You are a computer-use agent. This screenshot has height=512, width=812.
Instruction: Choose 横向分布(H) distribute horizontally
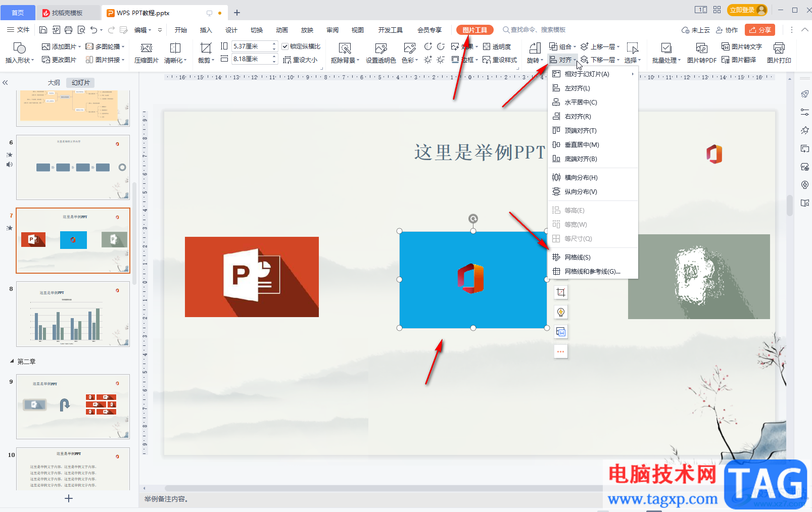click(593, 177)
